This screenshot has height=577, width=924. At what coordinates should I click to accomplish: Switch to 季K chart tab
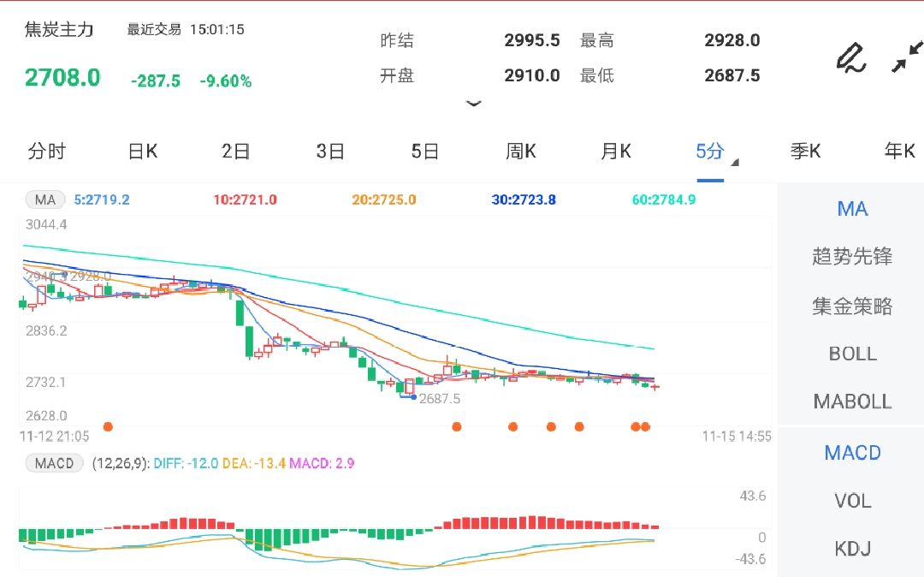click(806, 152)
